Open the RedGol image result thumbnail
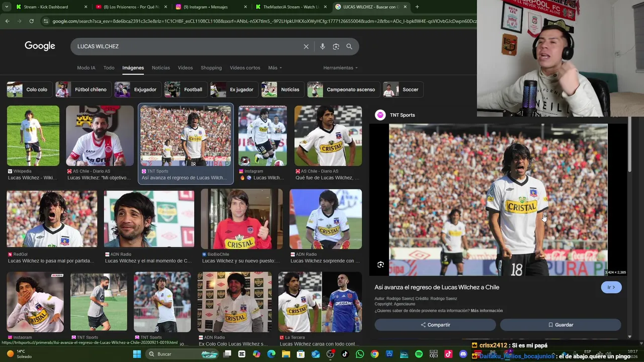 point(52,219)
